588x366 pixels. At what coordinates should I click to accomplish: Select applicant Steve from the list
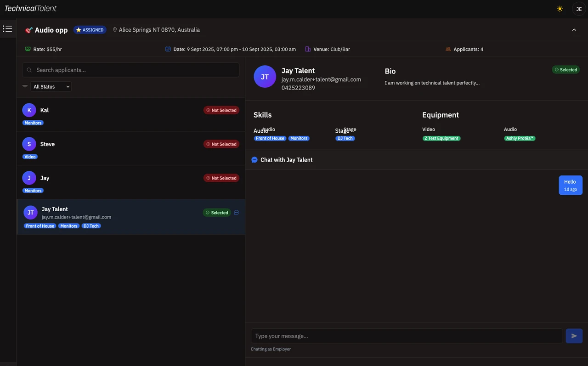click(47, 144)
